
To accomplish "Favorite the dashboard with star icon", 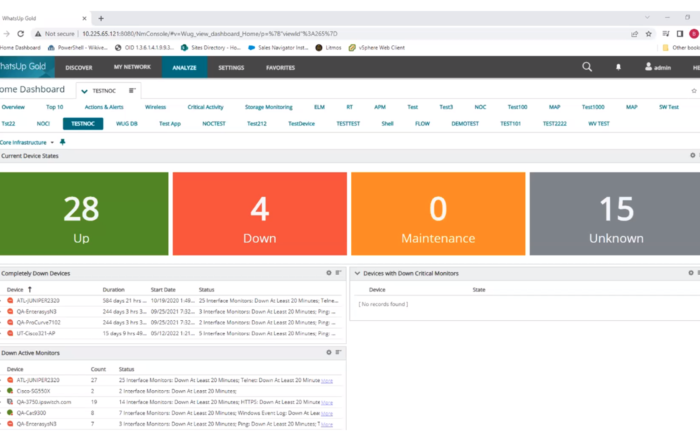I will tap(694, 91).
